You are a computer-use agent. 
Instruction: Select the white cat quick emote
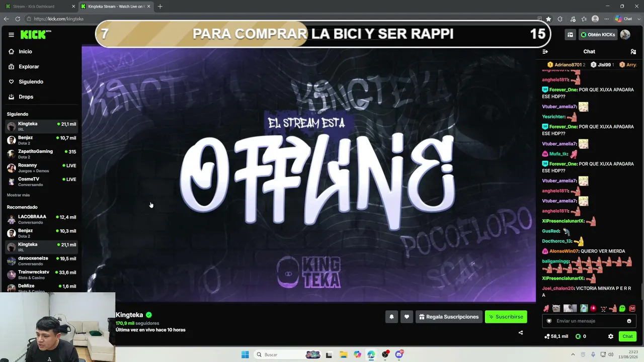point(556,308)
